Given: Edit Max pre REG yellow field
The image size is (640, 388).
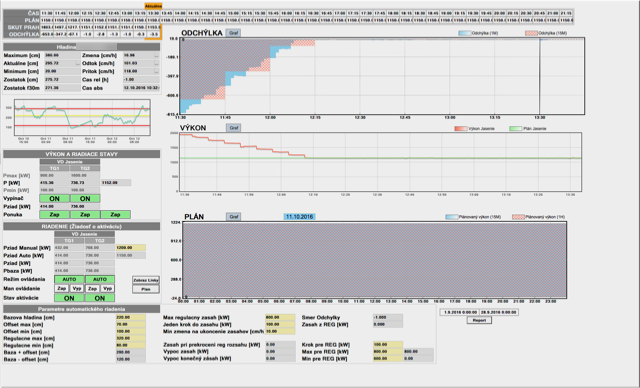Looking at the screenshot, I should [x=388, y=352].
